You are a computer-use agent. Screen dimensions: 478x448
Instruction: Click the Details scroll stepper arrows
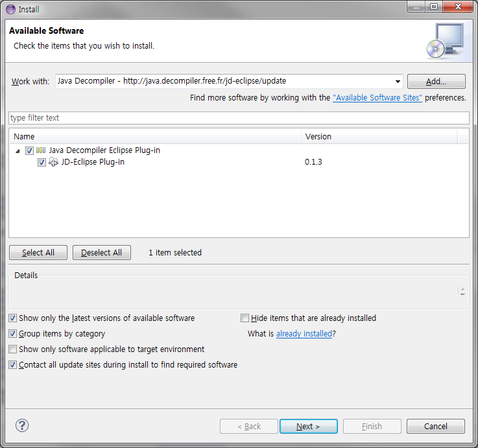coord(462,291)
